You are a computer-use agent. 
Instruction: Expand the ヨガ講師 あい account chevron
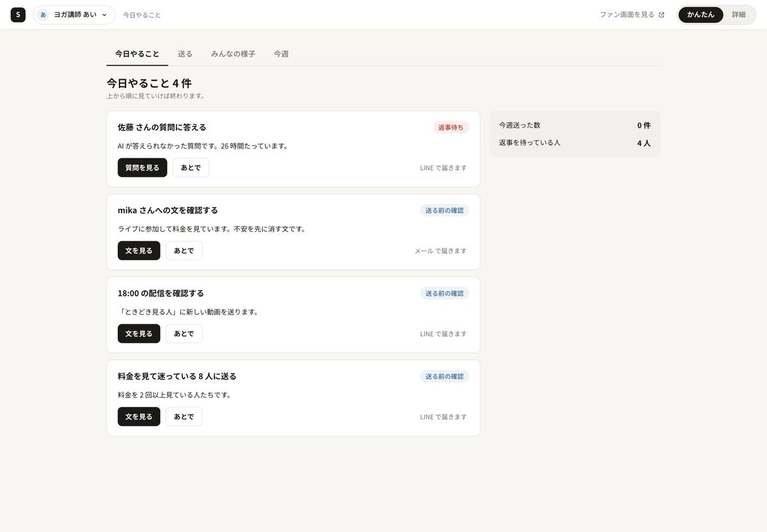(104, 15)
